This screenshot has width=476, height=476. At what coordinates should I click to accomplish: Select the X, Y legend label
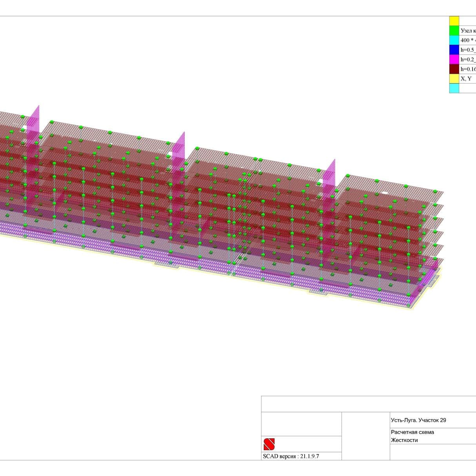pyautogui.click(x=466, y=78)
